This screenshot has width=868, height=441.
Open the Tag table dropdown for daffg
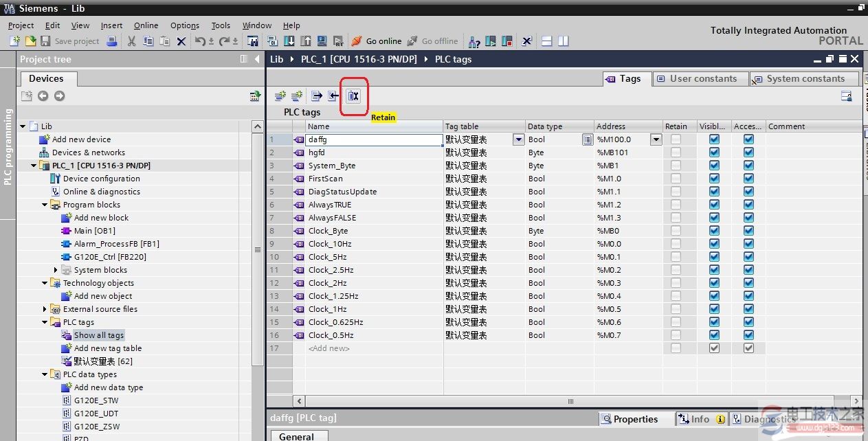(x=518, y=139)
